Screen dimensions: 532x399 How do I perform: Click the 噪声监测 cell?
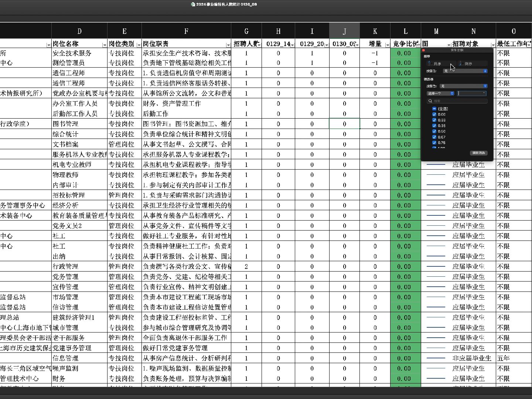(x=79, y=368)
